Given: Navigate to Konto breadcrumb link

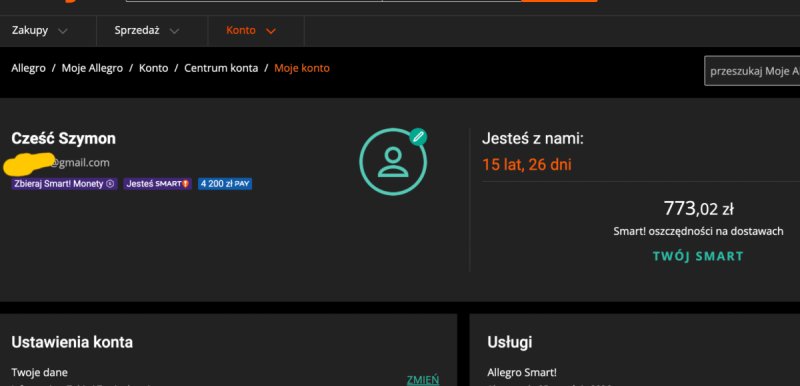Looking at the screenshot, I should click(x=154, y=68).
